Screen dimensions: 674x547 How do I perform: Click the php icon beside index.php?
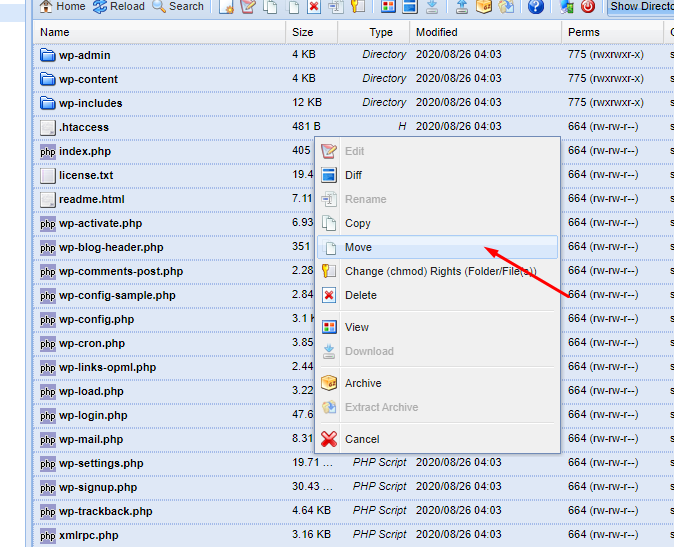click(x=48, y=152)
